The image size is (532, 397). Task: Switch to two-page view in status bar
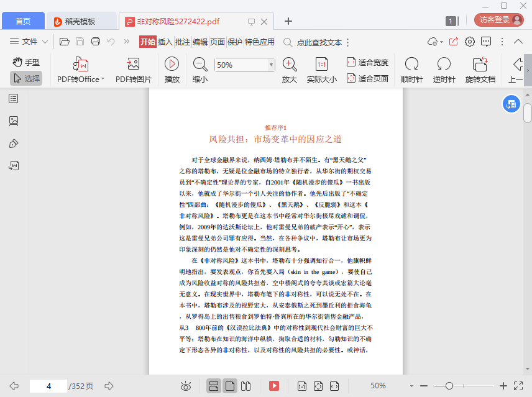[x=245, y=386]
